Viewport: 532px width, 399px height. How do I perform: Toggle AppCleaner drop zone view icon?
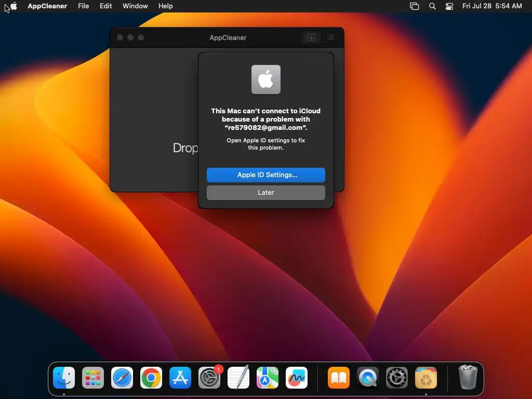click(x=311, y=37)
